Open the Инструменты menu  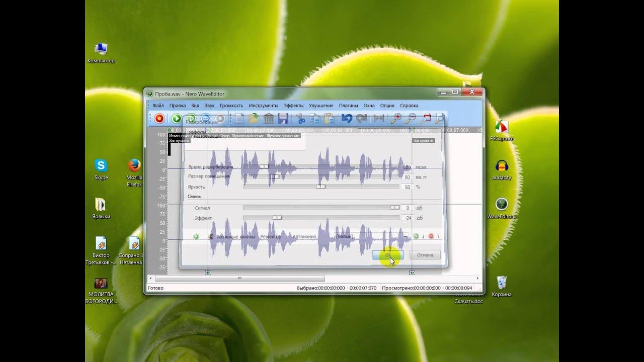263,106
